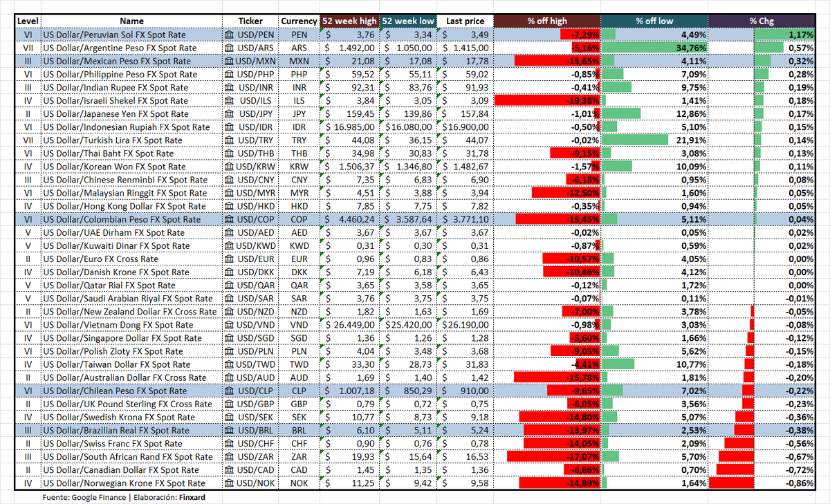Viewport: 830px width, 504px height.
Task: Click the 1.482,67 Korean Won last price
Action: [x=466, y=166]
